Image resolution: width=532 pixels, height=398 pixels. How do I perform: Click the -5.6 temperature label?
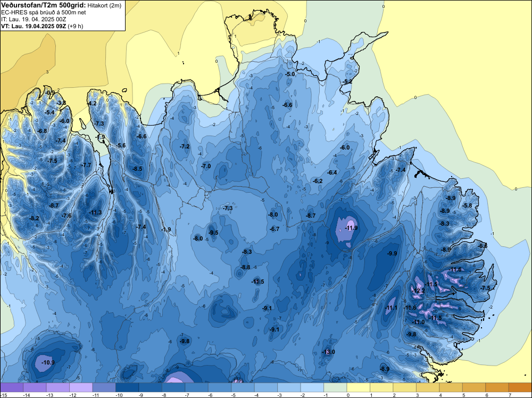click(121, 145)
